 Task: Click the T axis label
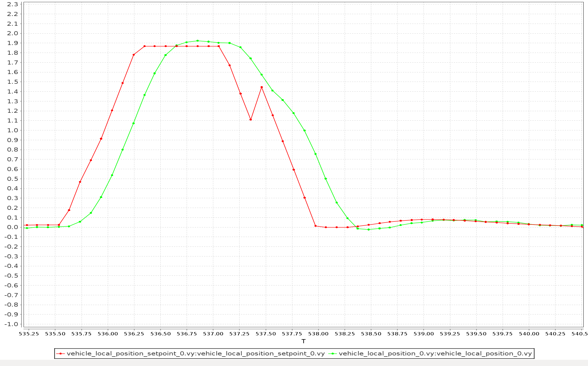[303, 341]
